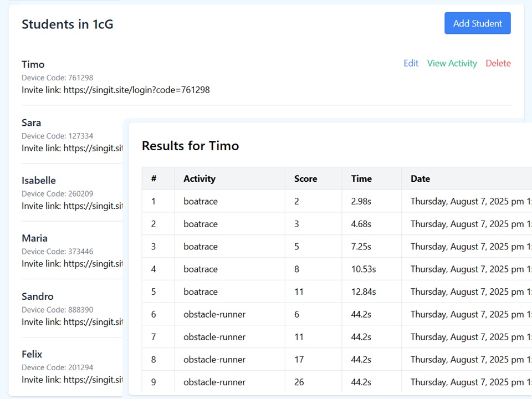Click score 8 in row 4
Screen dimensions: 532x399
(x=297, y=269)
